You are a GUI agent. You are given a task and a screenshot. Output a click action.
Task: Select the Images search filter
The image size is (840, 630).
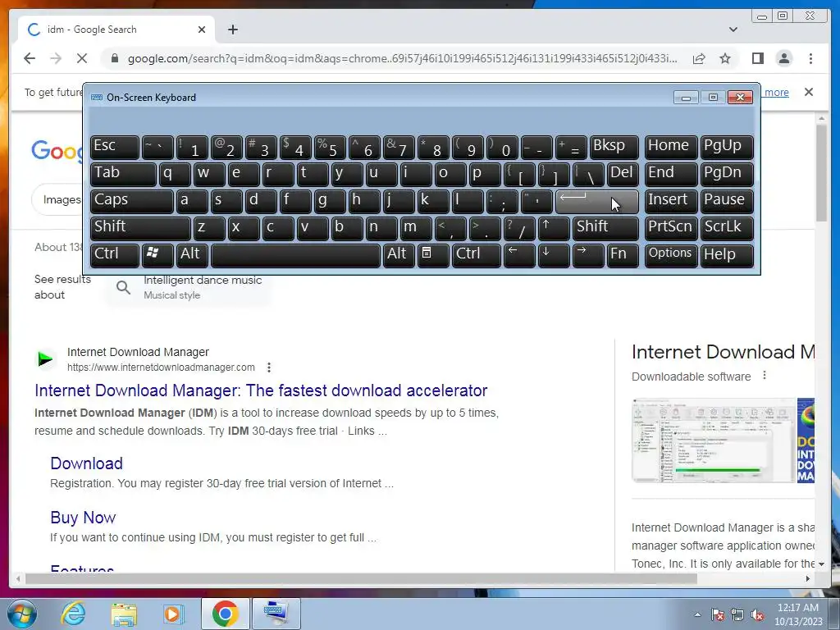tap(61, 200)
